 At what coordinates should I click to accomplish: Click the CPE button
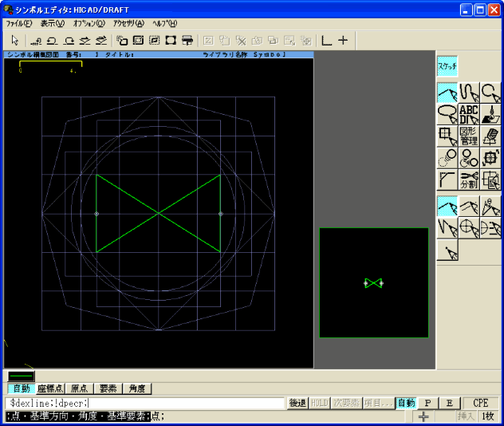pos(481,404)
